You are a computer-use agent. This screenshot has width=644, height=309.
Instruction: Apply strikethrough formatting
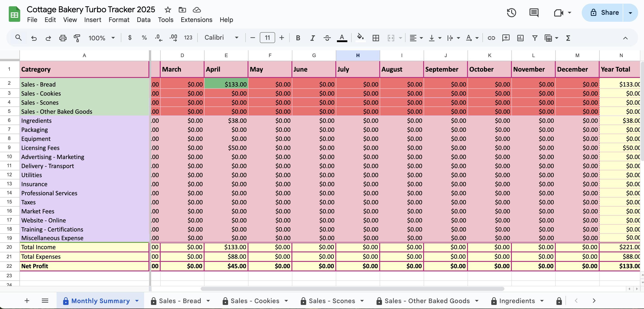[327, 38]
